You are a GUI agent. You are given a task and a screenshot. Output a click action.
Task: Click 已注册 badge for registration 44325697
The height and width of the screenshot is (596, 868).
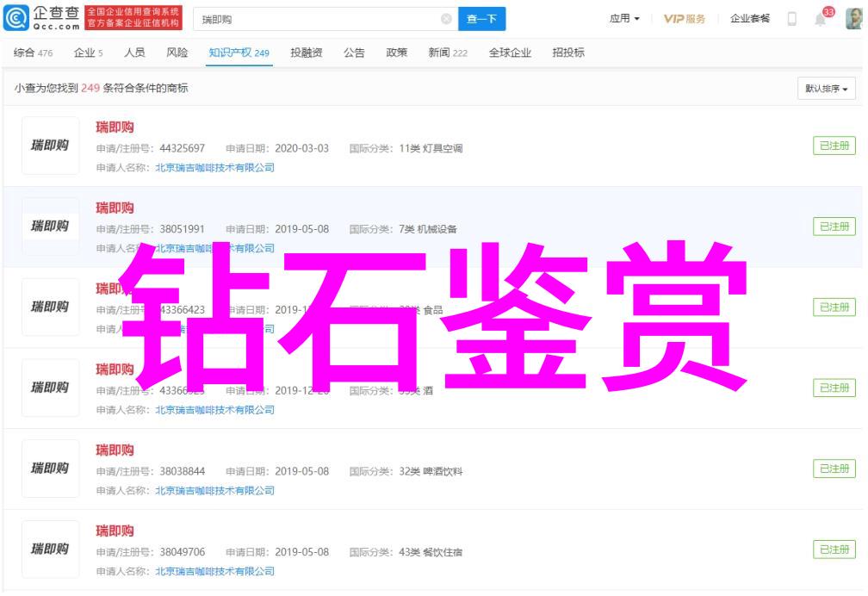click(x=834, y=146)
